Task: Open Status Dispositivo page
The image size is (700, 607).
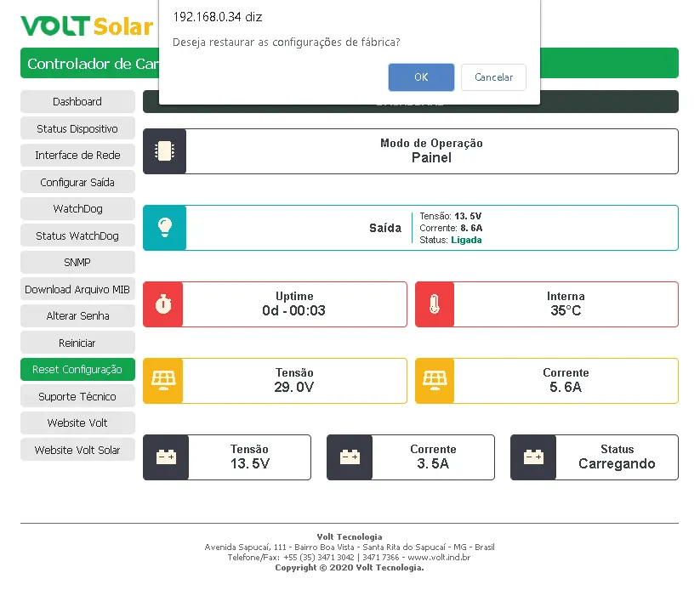Action: tap(77, 128)
